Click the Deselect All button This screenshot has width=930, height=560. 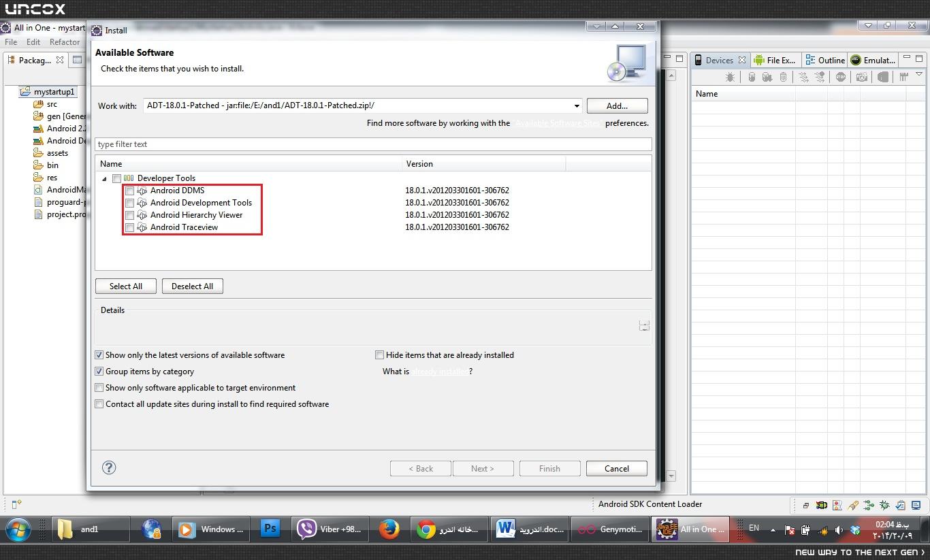click(192, 286)
